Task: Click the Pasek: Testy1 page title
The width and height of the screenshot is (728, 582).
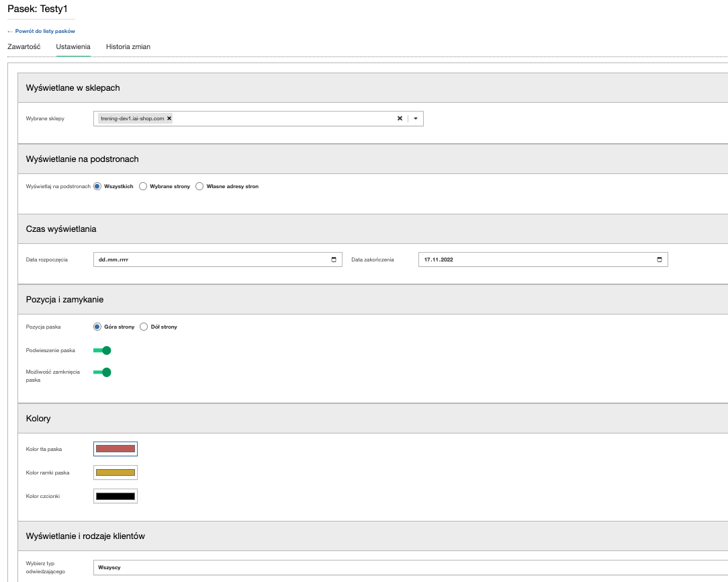Action: (38, 9)
